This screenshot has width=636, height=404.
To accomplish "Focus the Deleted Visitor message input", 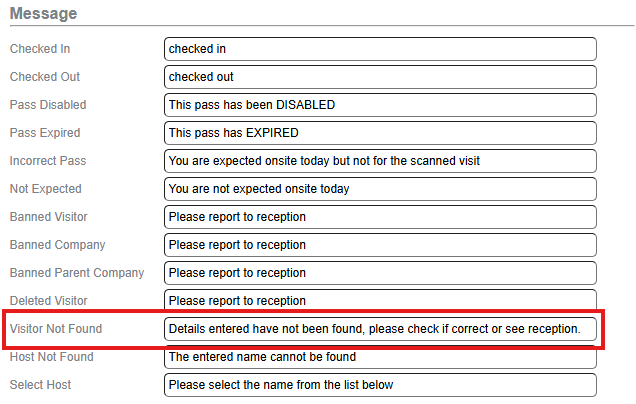I will coord(380,301).
